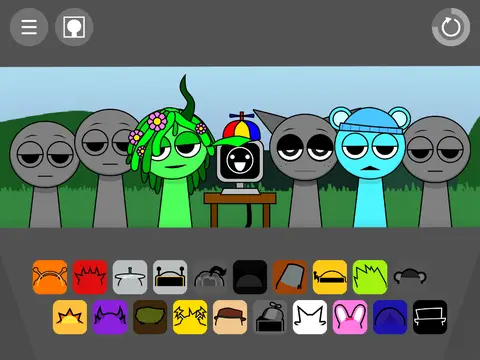Select the light orange sun-crown icon
Viewport: 480px width, 360px height.
(x=70, y=317)
